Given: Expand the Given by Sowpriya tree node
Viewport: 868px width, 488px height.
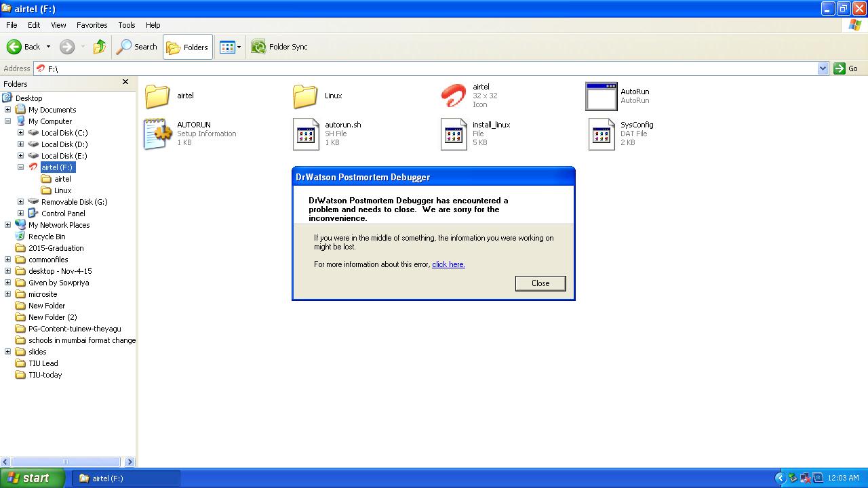Looking at the screenshot, I should tap(7, 283).
